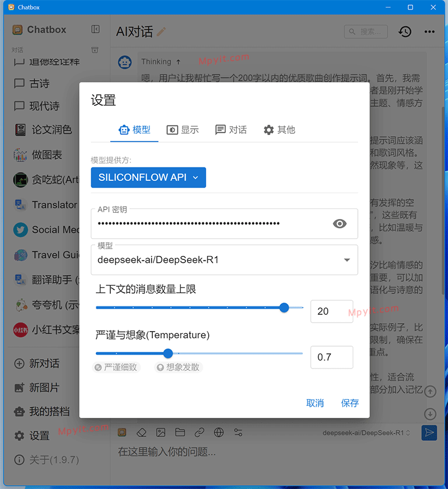Open the Social Media conversation
The height and width of the screenshot is (489, 448).
click(x=44, y=230)
